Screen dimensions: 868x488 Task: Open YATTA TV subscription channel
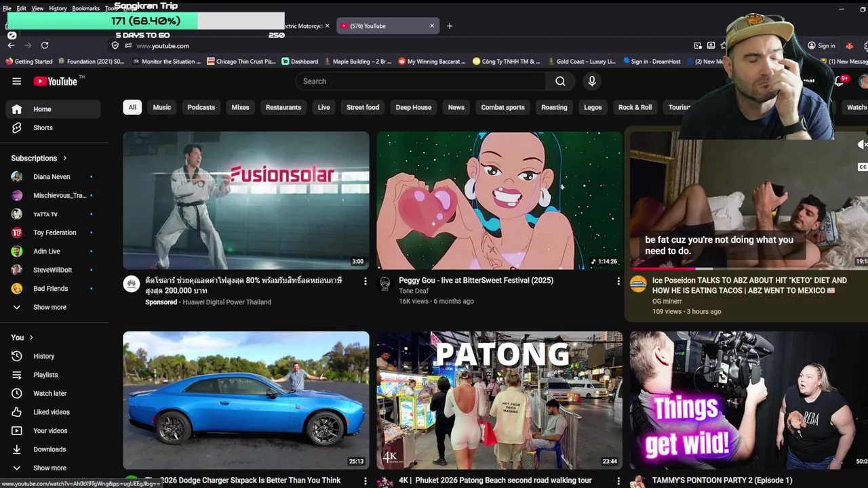[53, 214]
